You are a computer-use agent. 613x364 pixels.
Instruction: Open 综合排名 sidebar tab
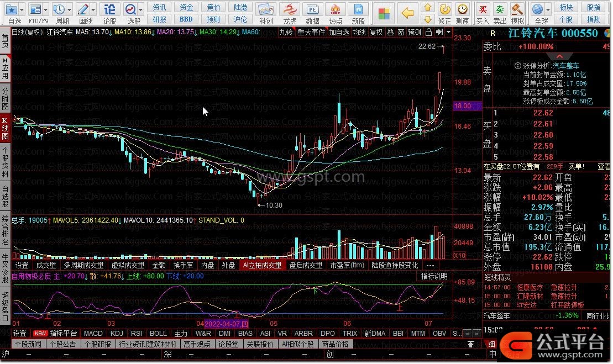click(x=5, y=230)
